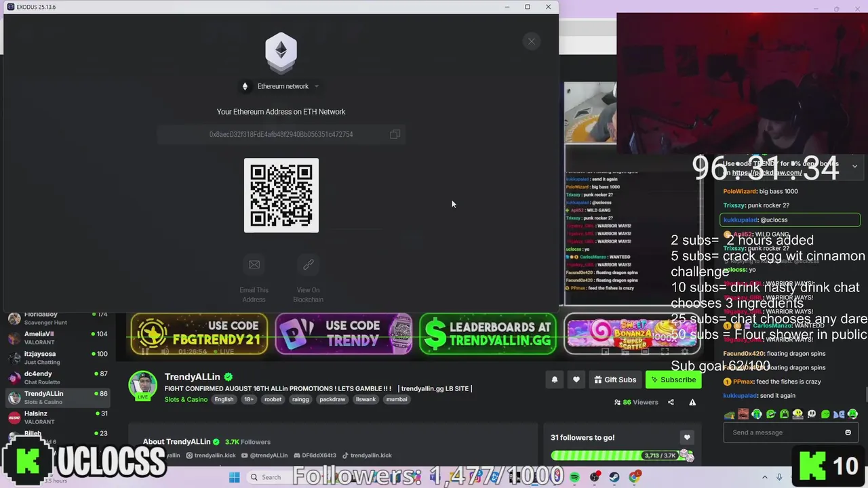The image size is (868, 488).
Task: Open Halsinz channel in sidebar
Action: coord(57,417)
